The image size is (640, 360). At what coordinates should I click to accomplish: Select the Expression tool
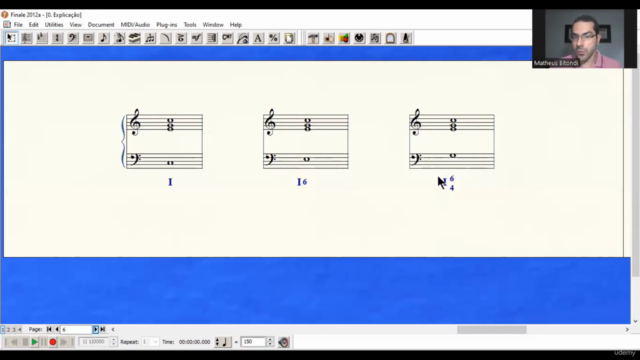[196, 38]
